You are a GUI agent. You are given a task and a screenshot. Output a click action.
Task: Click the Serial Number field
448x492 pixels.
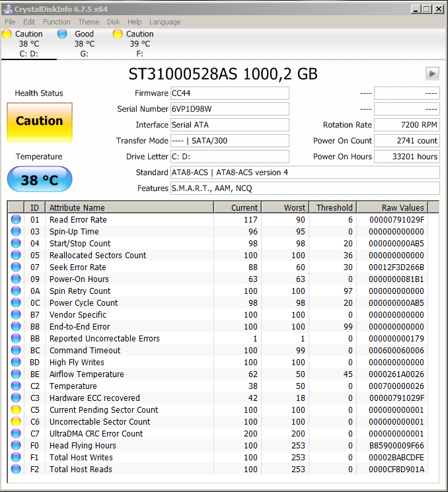(x=229, y=109)
